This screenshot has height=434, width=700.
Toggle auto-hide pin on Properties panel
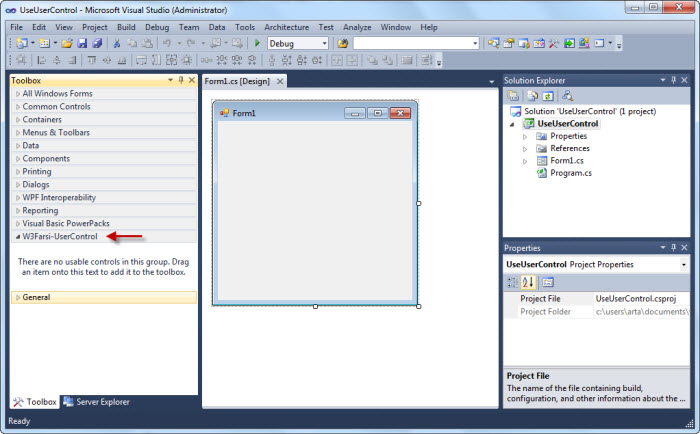[x=673, y=247]
